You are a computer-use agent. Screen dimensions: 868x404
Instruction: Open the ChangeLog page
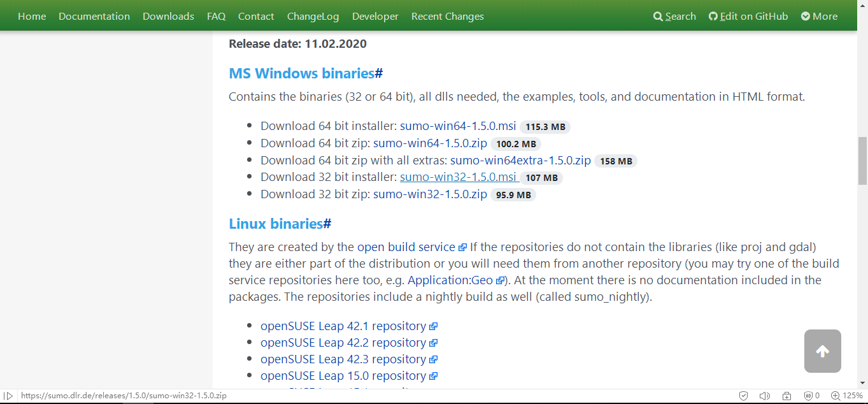pos(313,16)
